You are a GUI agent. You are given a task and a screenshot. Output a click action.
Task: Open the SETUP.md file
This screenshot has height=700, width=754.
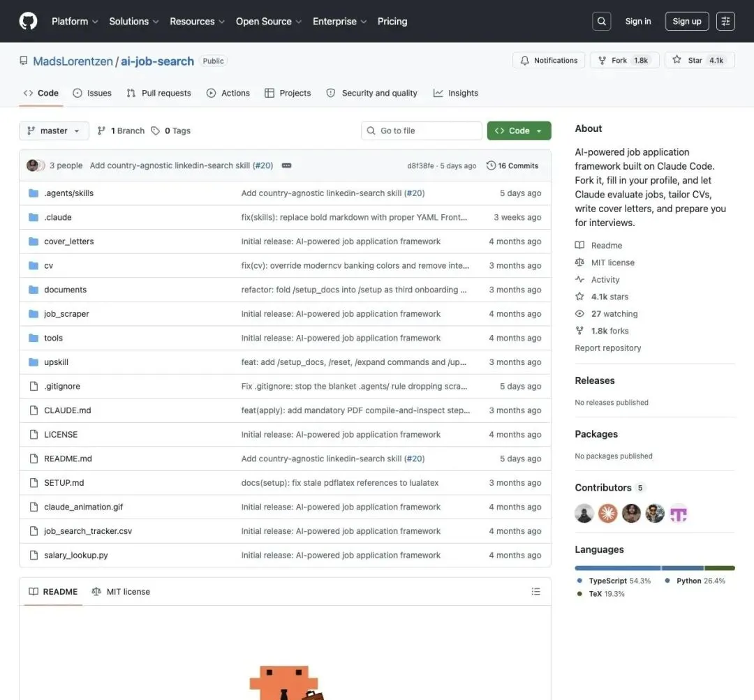click(64, 483)
